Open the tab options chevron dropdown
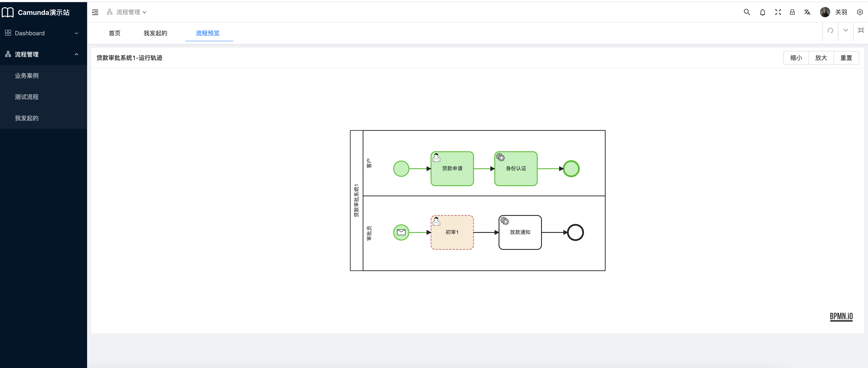 point(845,30)
